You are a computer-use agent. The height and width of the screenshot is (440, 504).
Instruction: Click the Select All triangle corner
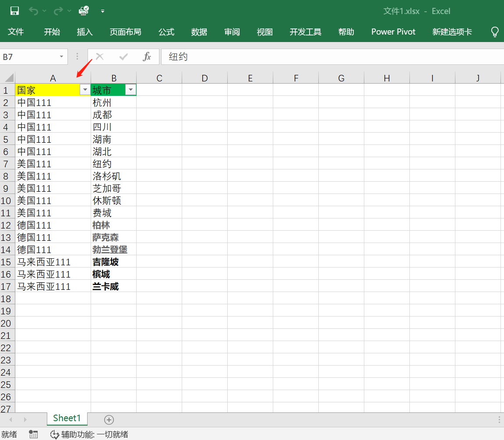[x=9, y=78]
